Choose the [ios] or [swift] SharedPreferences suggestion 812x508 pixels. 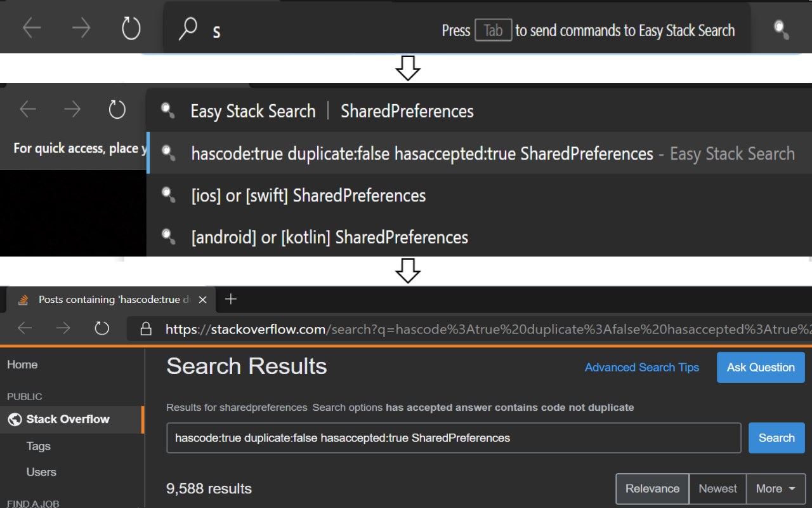(x=308, y=196)
